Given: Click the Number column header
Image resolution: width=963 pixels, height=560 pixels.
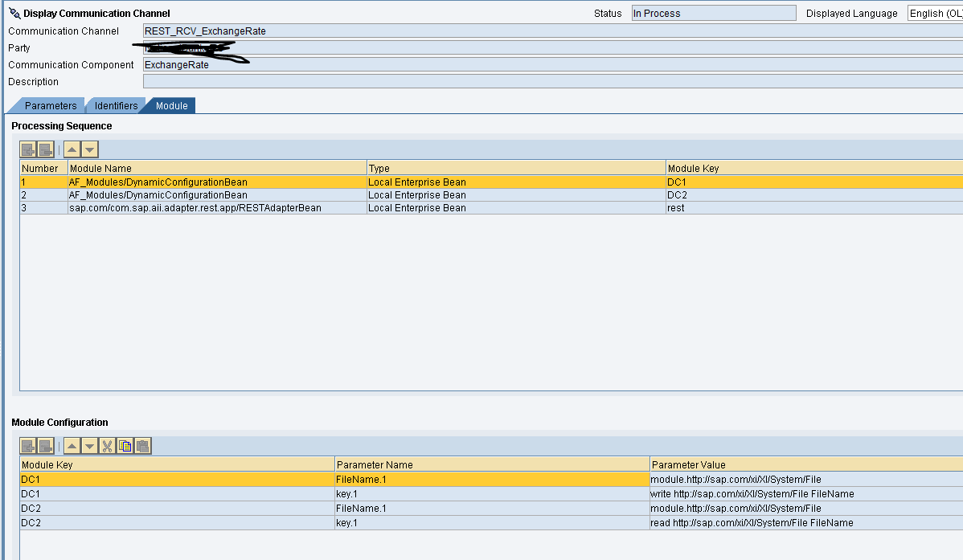Looking at the screenshot, I should click(43, 168).
